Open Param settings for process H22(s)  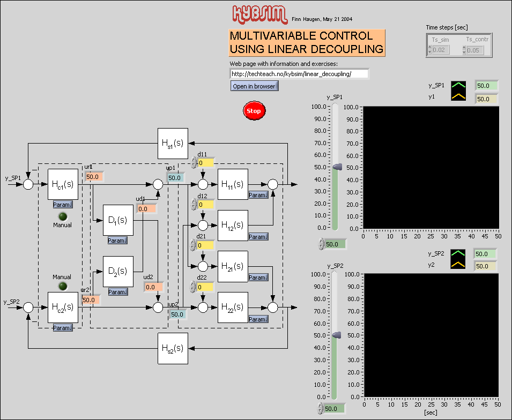coord(258,319)
